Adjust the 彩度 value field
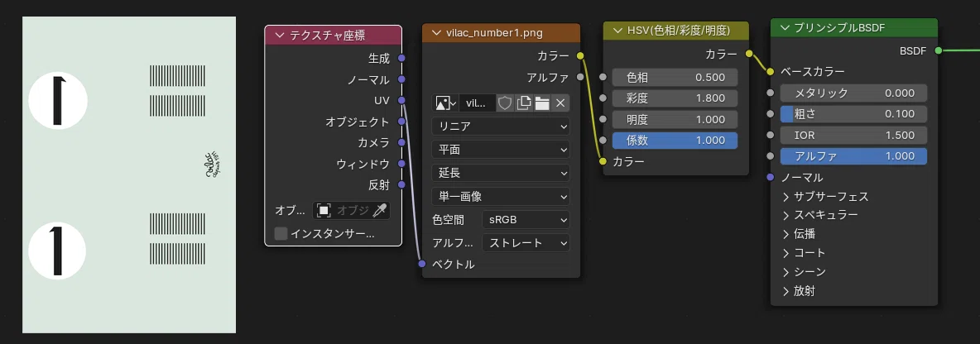Image resolution: width=980 pixels, height=344 pixels. tap(675, 98)
